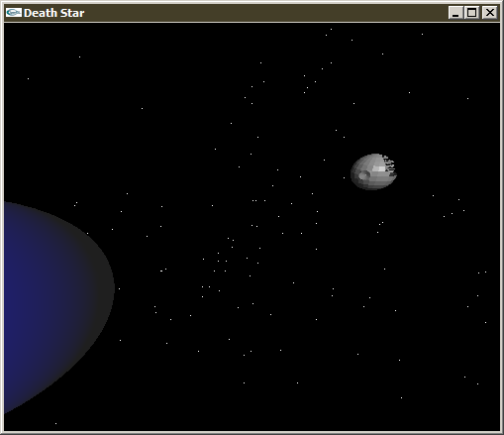Image resolution: width=504 pixels, height=435 pixels.
Task: Click the shadowed lower edge of Death Star
Action: click(x=373, y=187)
